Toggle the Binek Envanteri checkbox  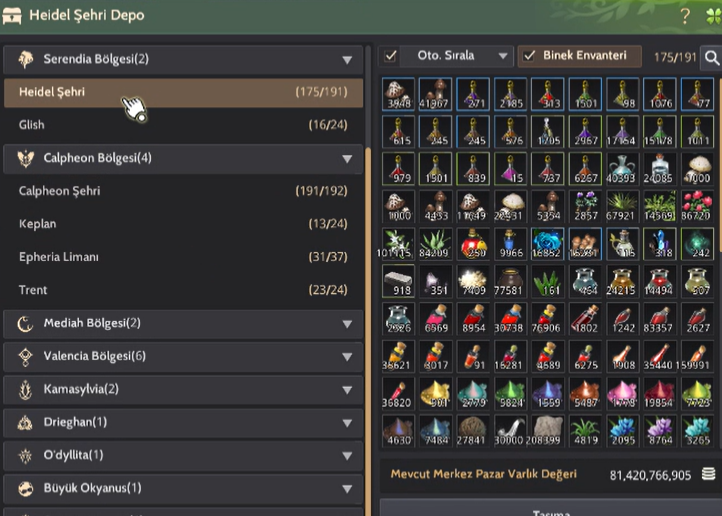click(x=529, y=56)
